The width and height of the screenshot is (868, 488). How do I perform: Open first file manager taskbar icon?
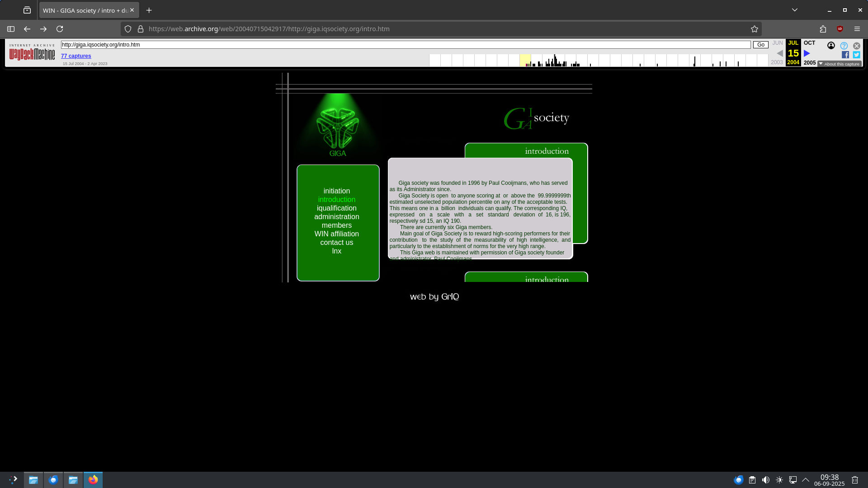pos(33,479)
